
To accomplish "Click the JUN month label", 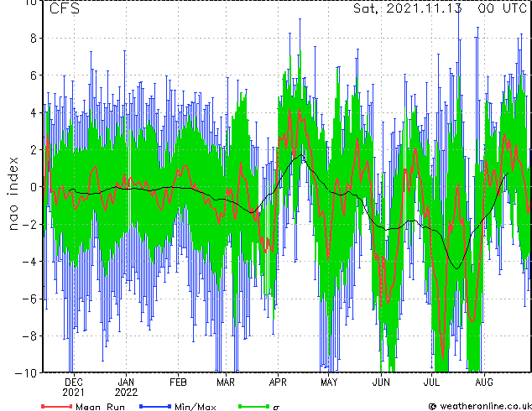I will [x=381, y=382].
